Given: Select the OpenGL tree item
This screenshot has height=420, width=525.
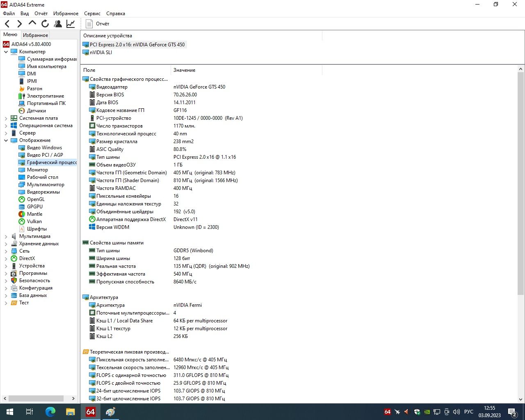Looking at the screenshot, I should point(36,199).
